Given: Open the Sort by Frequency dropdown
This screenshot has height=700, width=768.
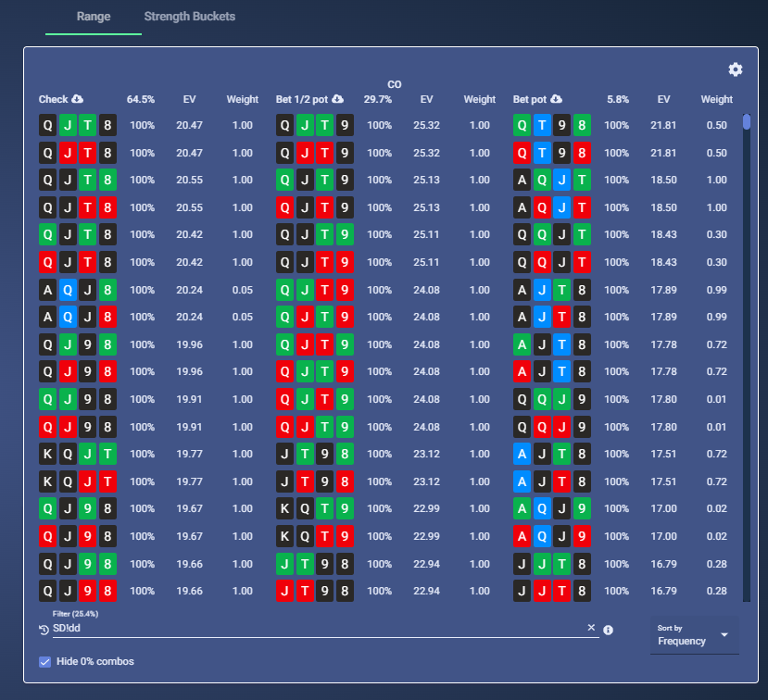Looking at the screenshot, I should click(694, 635).
